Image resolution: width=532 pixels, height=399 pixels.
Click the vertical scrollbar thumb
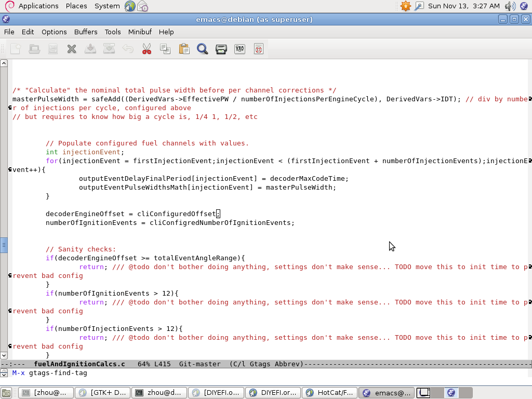4,245
